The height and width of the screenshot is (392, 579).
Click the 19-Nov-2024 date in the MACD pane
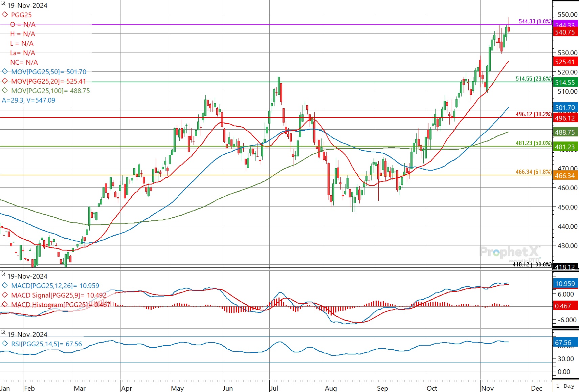(x=27, y=276)
